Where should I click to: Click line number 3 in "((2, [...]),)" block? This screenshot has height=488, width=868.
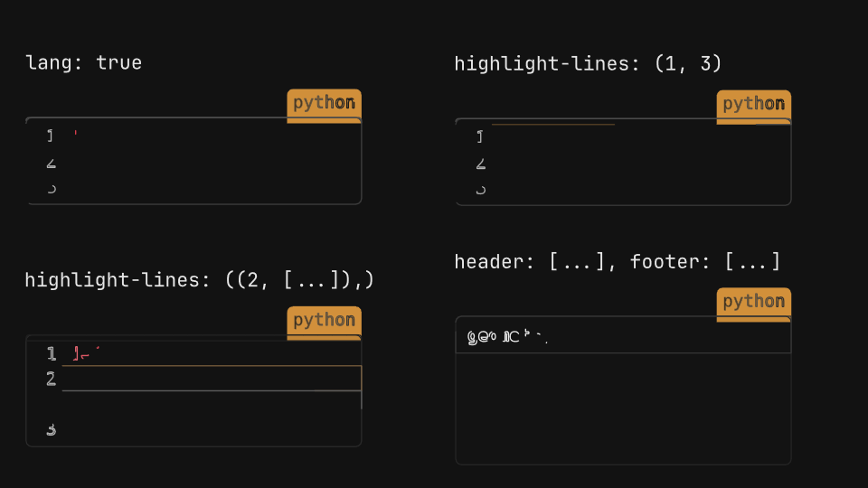[x=52, y=429]
